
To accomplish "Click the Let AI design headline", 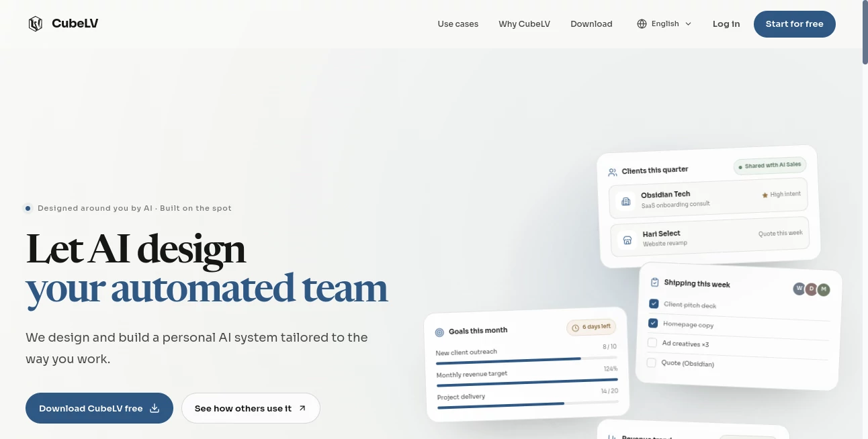I will 136,249.
